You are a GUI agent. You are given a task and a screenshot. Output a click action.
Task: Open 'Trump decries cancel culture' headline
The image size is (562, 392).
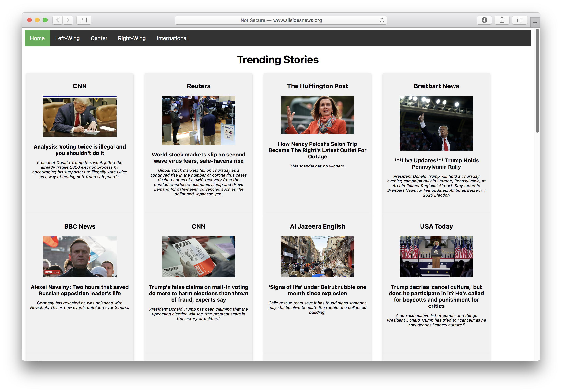tap(436, 296)
